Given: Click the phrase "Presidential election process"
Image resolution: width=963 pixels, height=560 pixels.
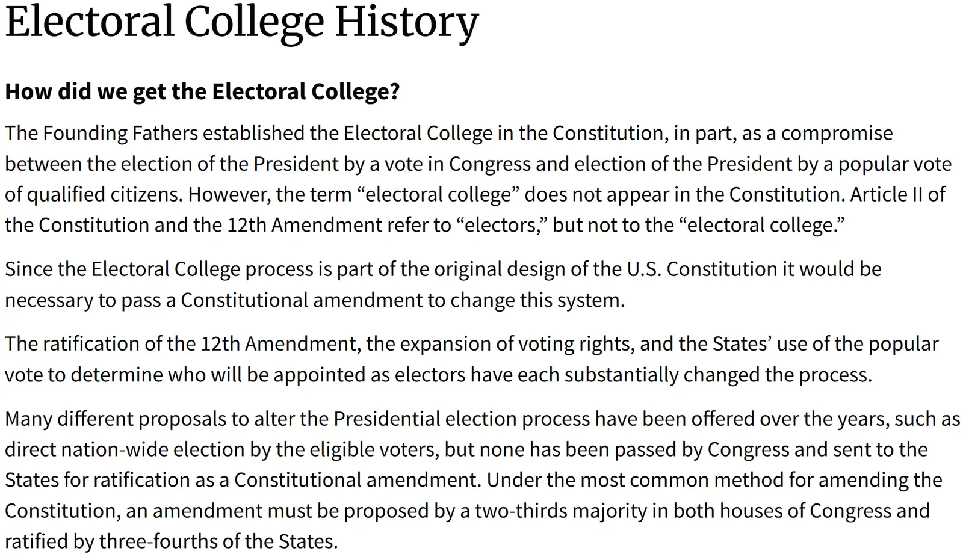Looking at the screenshot, I should pyautogui.click(x=462, y=419).
